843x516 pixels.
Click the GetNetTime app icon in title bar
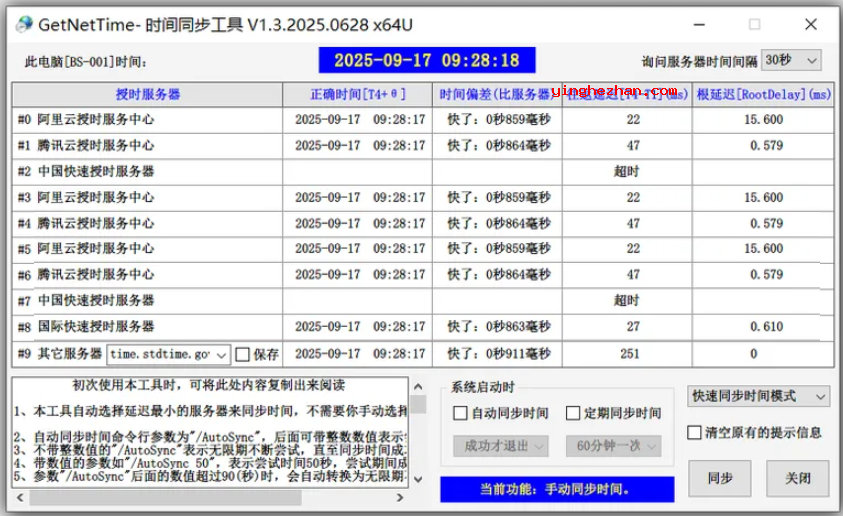[x=23, y=24]
